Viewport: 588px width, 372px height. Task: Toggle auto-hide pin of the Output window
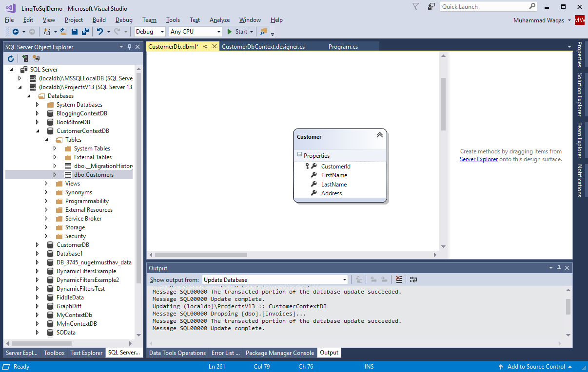pyautogui.click(x=559, y=268)
